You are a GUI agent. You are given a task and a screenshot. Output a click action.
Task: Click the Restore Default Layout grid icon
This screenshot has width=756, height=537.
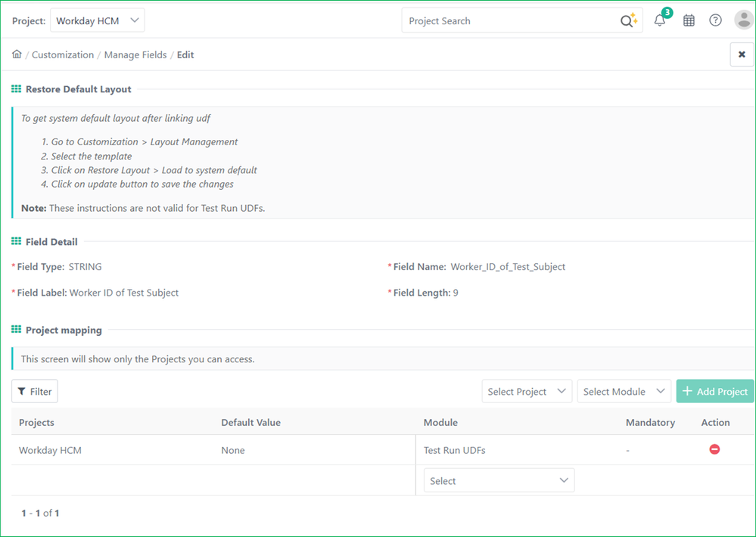pyautogui.click(x=17, y=88)
